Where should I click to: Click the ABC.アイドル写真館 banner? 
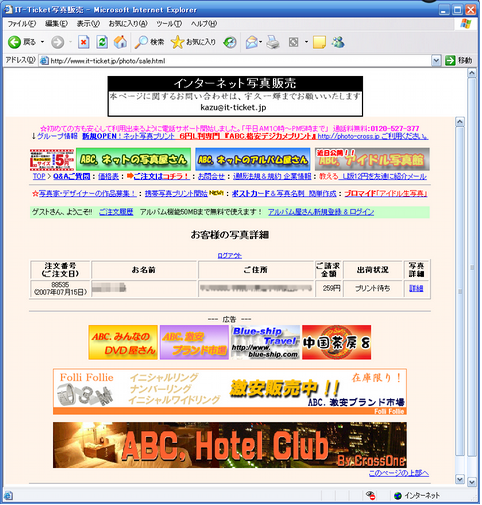[x=372, y=159]
